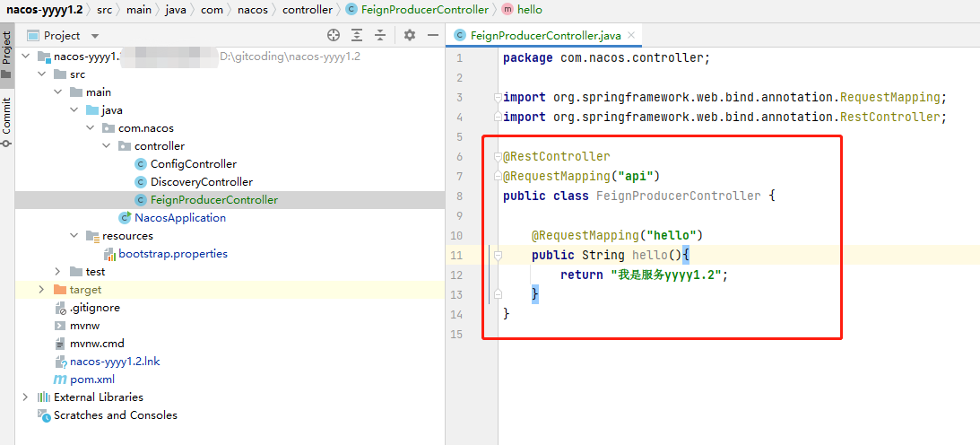Select NacosApplication in project tree
The image size is (980, 445).
point(180,218)
